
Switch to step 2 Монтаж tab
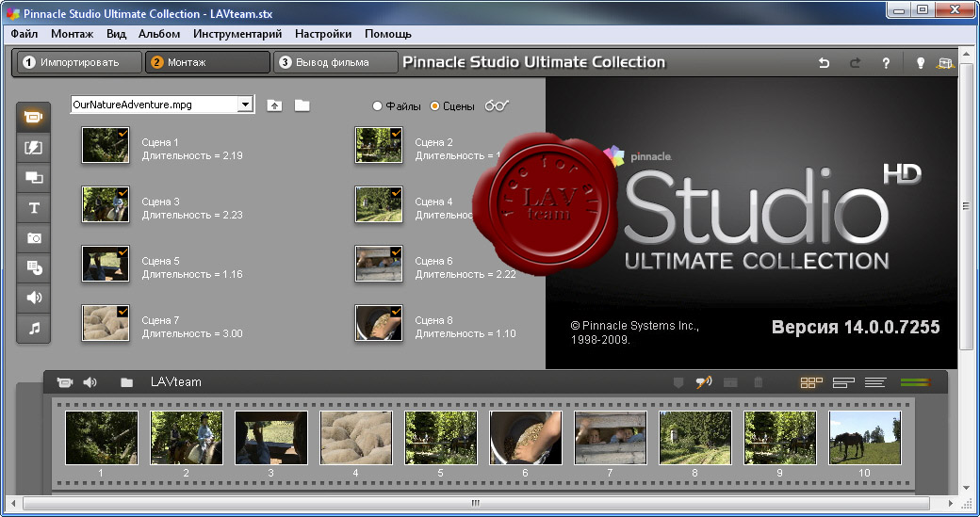207,62
